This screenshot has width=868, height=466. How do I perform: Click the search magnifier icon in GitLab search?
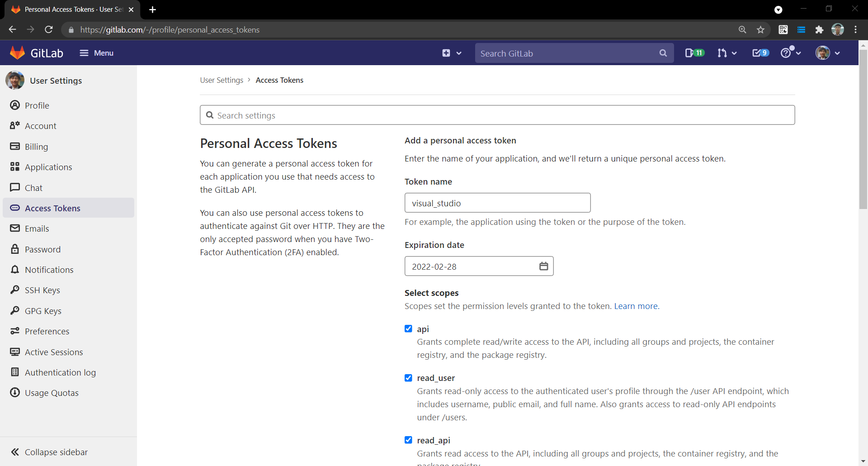pos(663,53)
